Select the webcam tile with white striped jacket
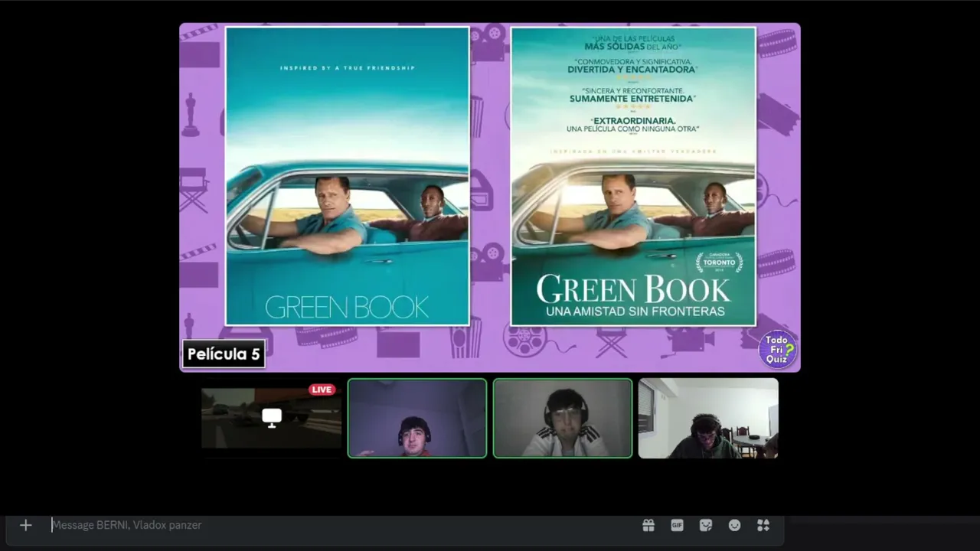The image size is (980, 551). (563, 418)
